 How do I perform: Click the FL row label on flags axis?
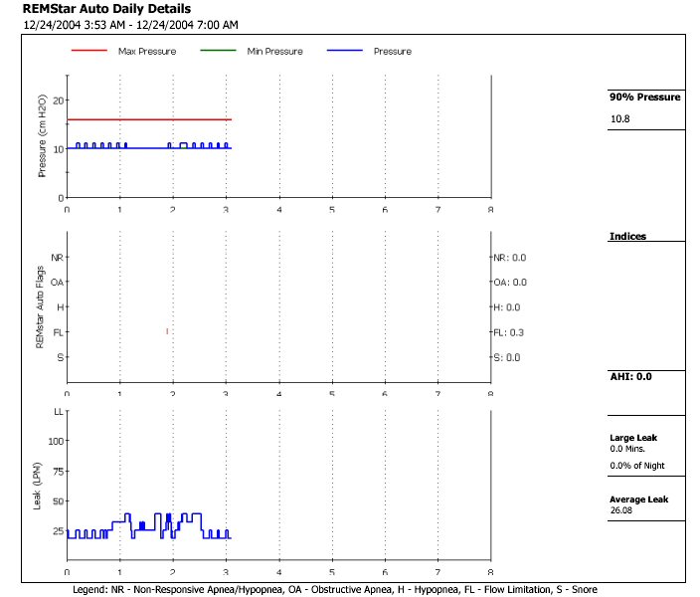tap(58, 332)
